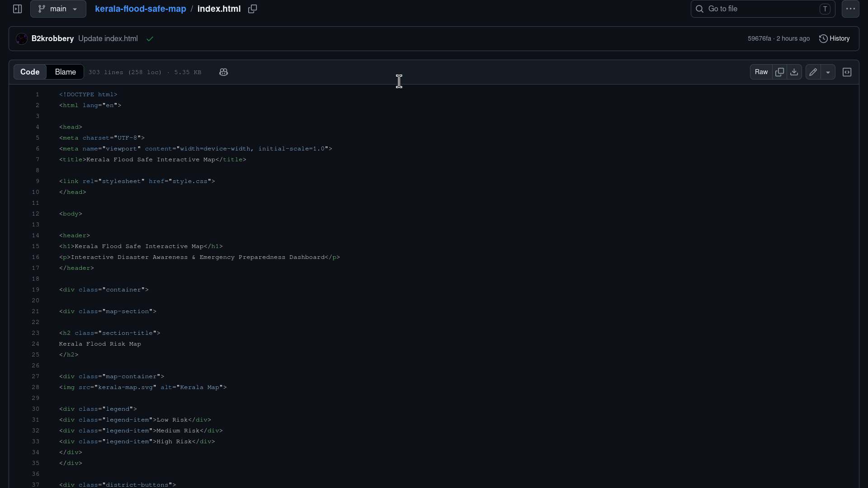Click the meta viewport line
The image size is (868, 488).
point(196,149)
